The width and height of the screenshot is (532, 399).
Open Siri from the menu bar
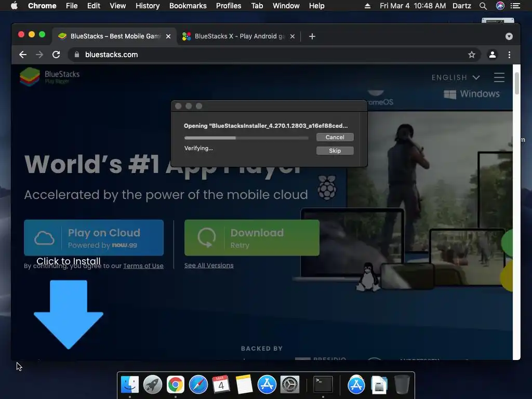(x=500, y=6)
